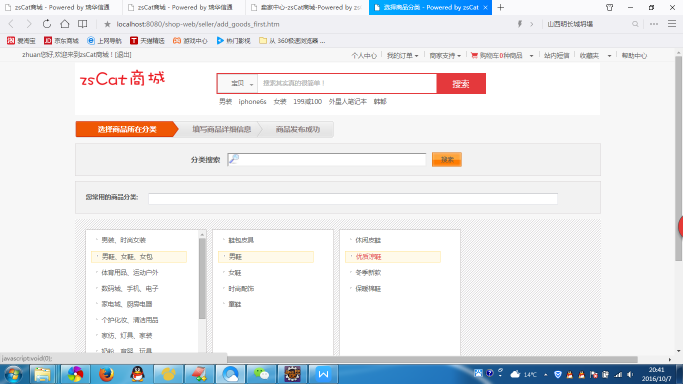The width and height of the screenshot is (683, 384).
Task: Open File Explorer from the taskbar
Action: click(42, 374)
